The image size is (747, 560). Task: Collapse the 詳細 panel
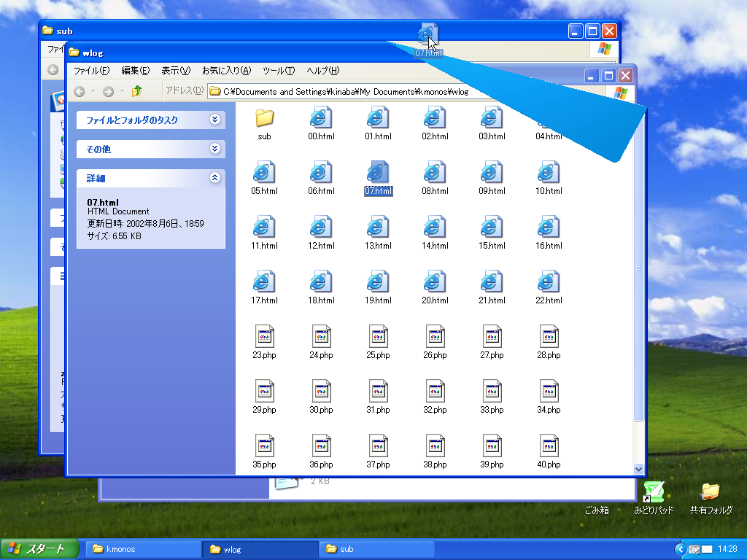(x=215, y=178)
